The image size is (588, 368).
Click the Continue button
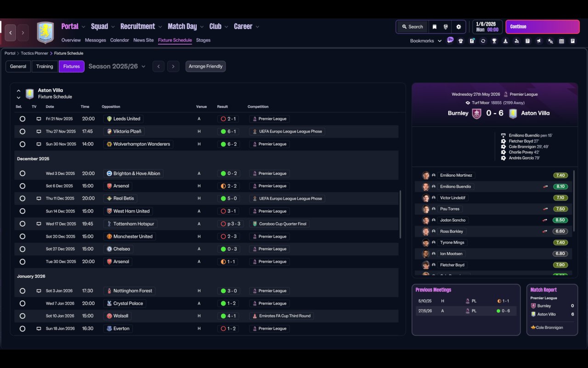pyautogui.click(x=543, y=27)
